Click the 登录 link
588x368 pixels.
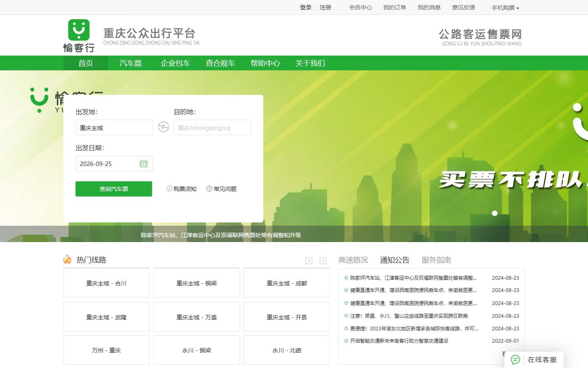tap(306, 7)
